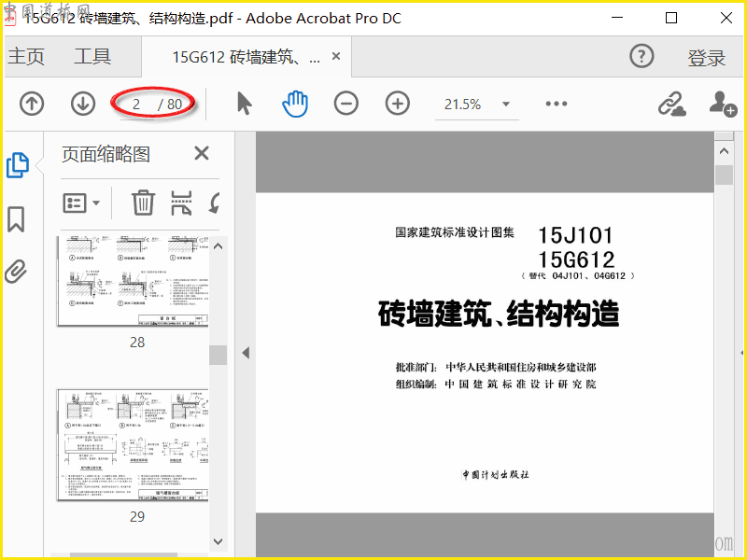Open the attachments paperclip panel

[16, 272]
